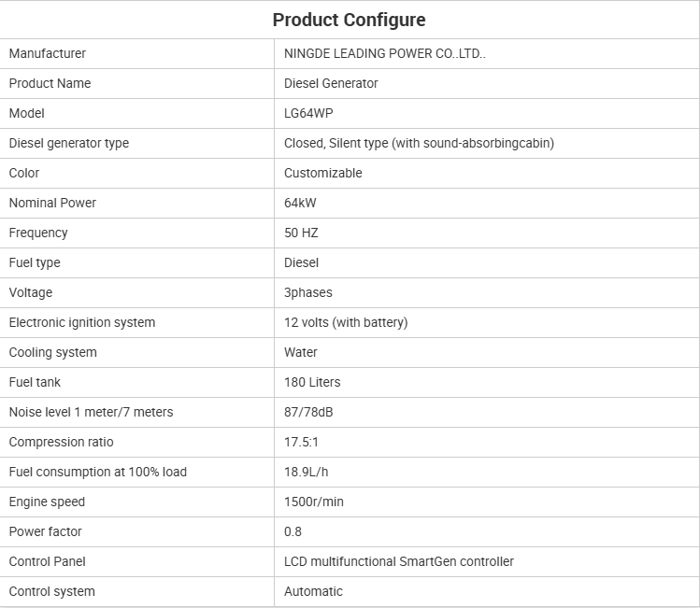The height and width of the screenshot is (608, 700).
Task: Select the Power factor row label
Action: click(x=45, y=531)
